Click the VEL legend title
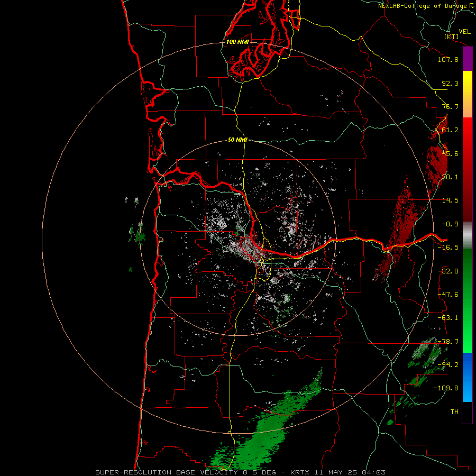The image size is (476, 476). pyautogui.click(x=464, y=32)
